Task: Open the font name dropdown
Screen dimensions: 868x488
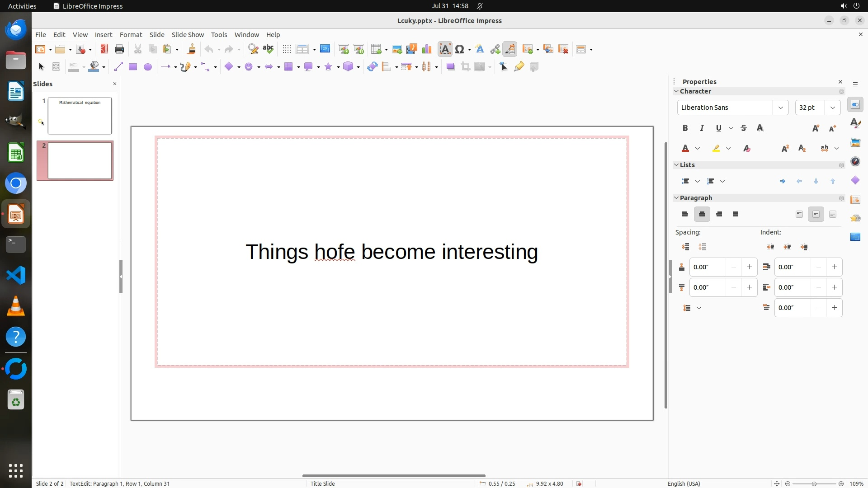Action: 780,108
